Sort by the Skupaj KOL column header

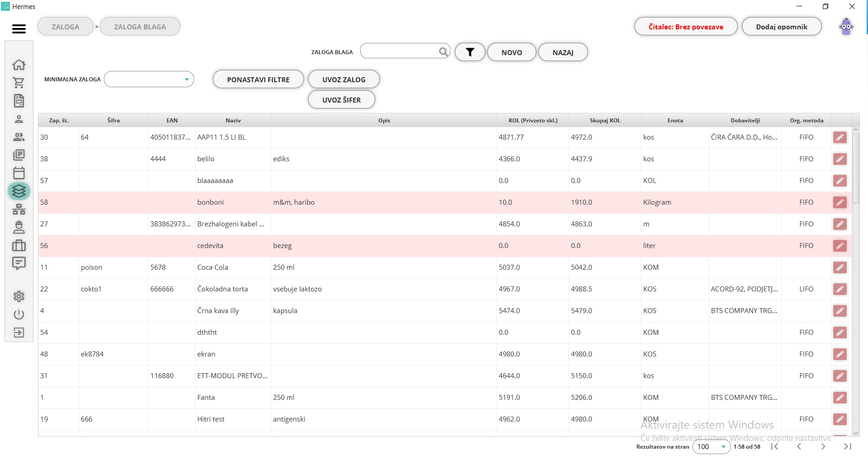click(605, 120)
